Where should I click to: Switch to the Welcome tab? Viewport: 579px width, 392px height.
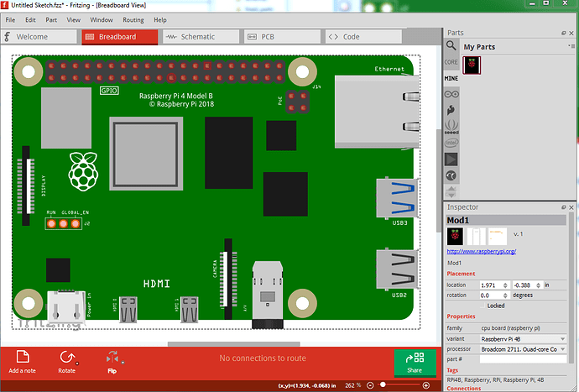coord(39,37)
